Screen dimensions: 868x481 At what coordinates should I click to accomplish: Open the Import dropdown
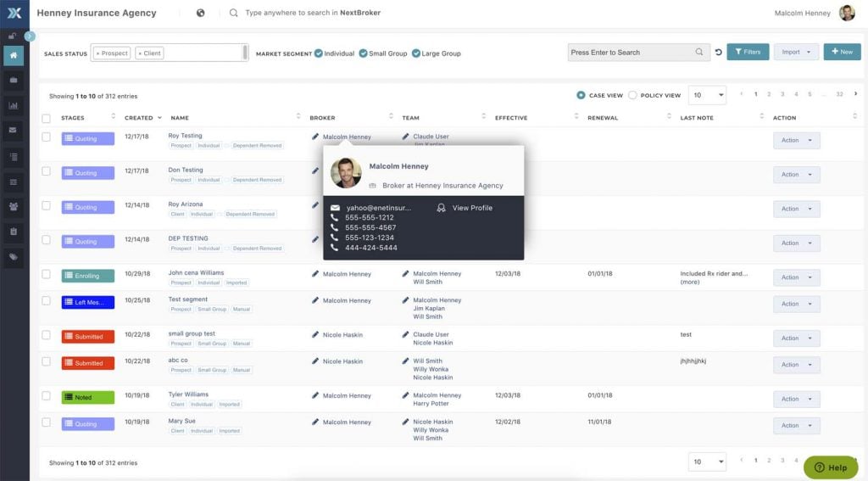pos(796,52)
